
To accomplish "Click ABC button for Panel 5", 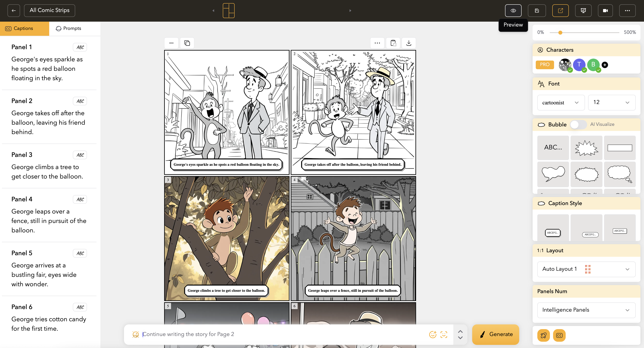I will pos(80,253).
